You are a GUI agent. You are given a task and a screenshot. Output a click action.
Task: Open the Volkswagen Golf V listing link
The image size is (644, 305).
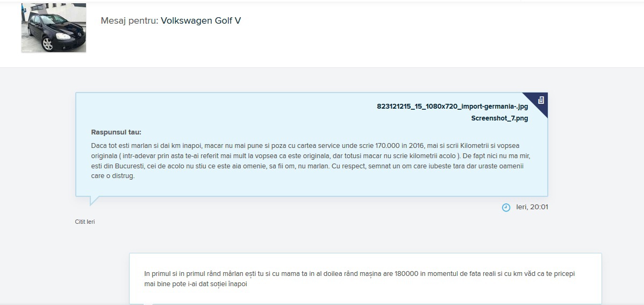pos(201,21)
